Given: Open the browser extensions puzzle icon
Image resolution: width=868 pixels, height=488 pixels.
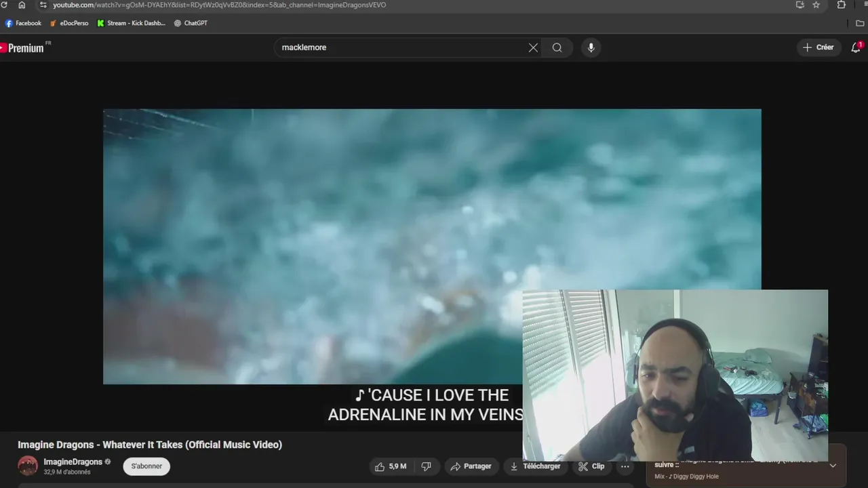Looking at the screenshot, I should tap(842, 5).
